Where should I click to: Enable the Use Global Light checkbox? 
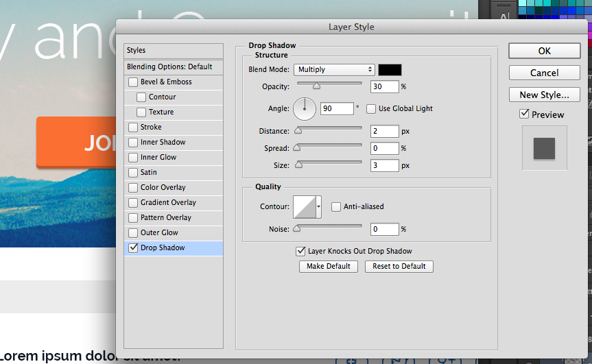pyautogui.click(x=371, y=108)
